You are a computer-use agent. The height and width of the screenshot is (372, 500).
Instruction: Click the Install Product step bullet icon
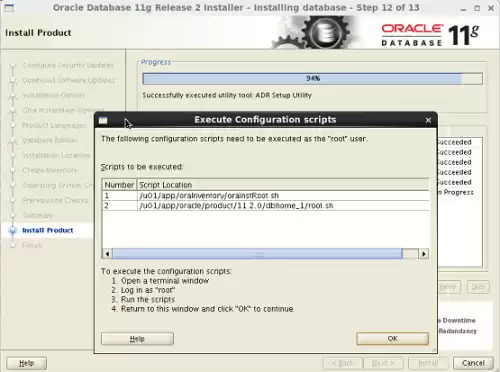(x=13, y=230)
